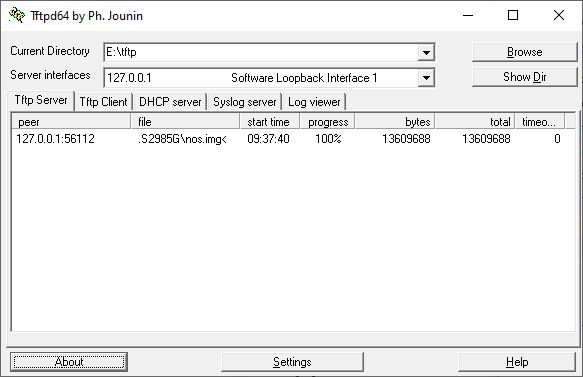Open the About dialog

click(x=69, y=362)
